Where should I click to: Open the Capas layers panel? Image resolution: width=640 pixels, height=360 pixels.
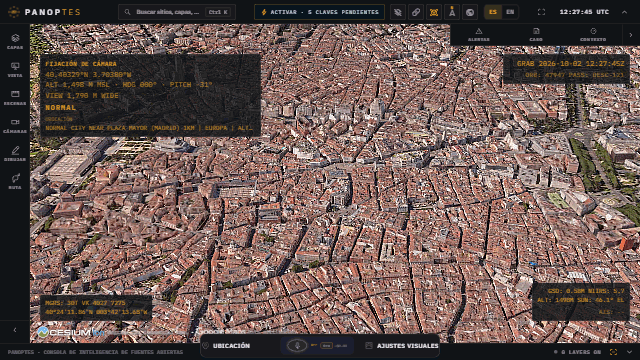click(15, 42)
